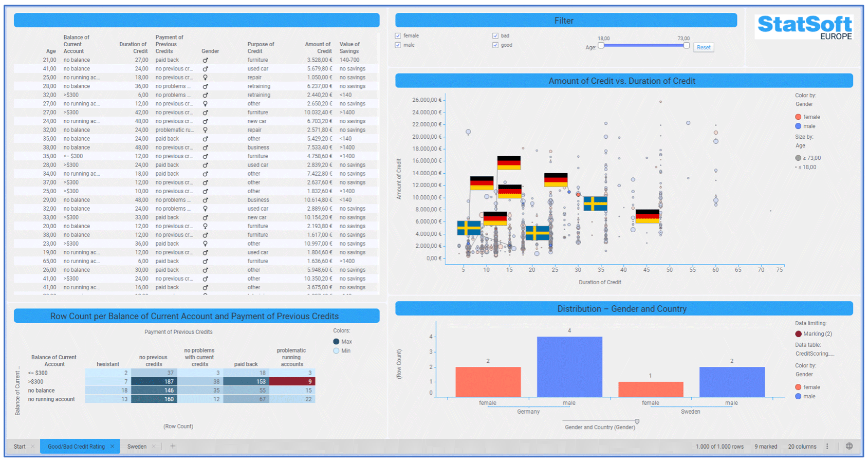Click the Reset button next to the Age slider
The width and height of the screenshot is (868, 463).
tap(704, 47)
